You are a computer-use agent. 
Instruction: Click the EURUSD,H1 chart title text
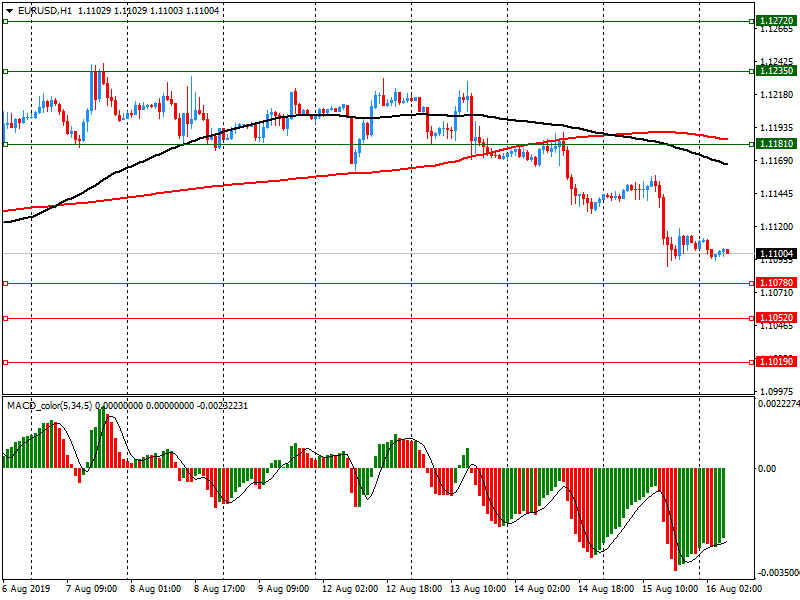(x=45, y=11)
